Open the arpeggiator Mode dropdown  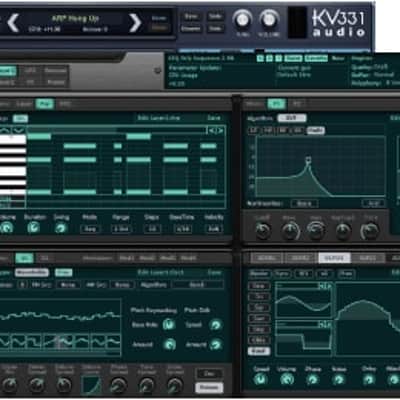[x=90, y=229]
